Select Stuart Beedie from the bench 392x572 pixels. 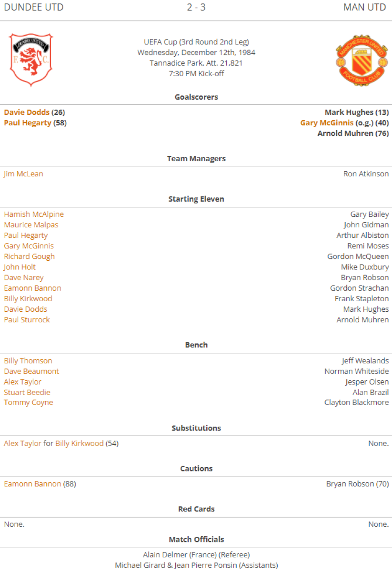click(27, 392)
